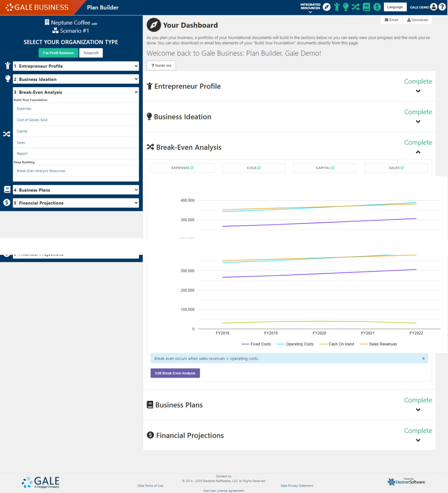Click edit next to Neptune Coffee
This screenshot has height=493, width=448.
click(94, 24)
